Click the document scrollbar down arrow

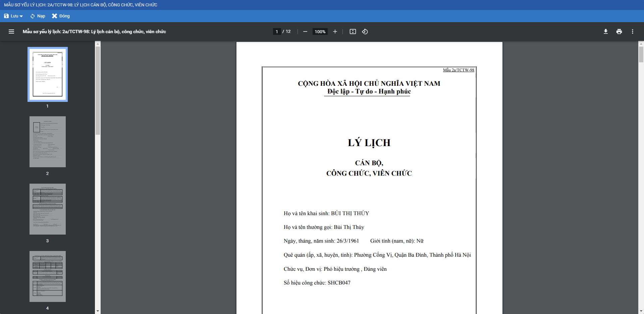coord(641,311)
